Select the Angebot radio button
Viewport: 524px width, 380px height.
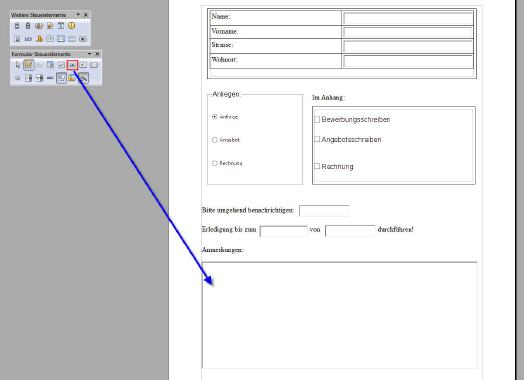click(215, 140)
